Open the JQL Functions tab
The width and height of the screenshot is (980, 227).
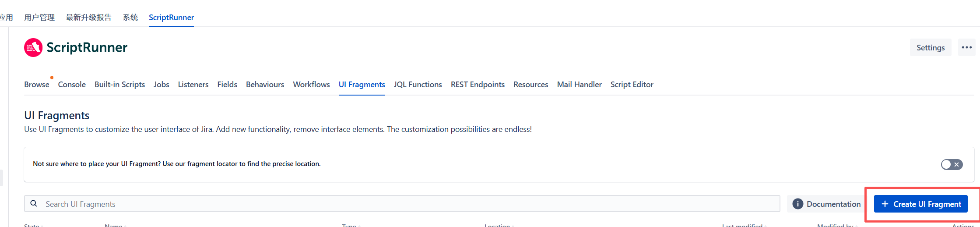click(x=418, y=85)
